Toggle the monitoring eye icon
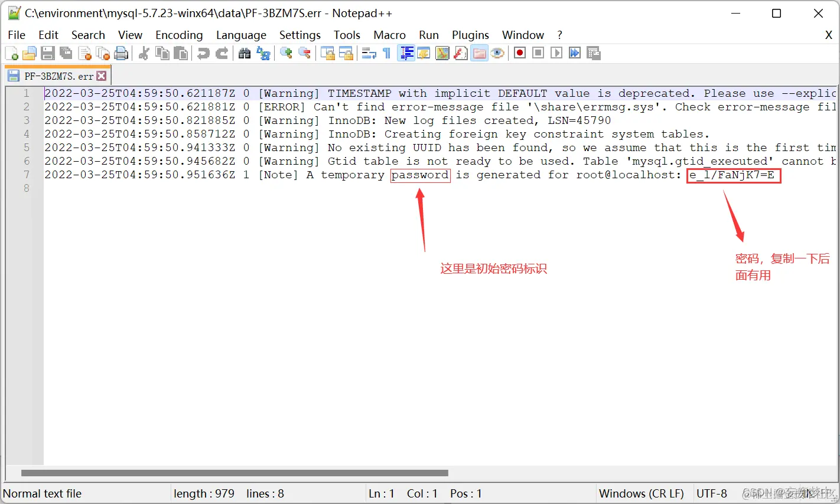 (497, 54)
